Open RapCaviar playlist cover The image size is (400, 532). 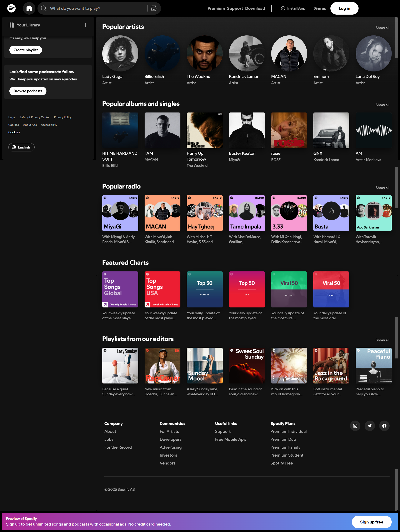162,366
